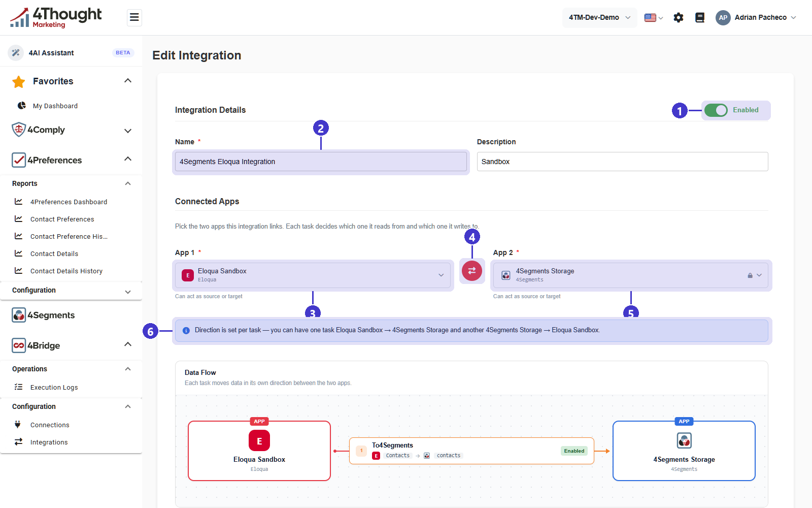Expand the 4Comply section
812x508 pixels.
click(128, 131)
